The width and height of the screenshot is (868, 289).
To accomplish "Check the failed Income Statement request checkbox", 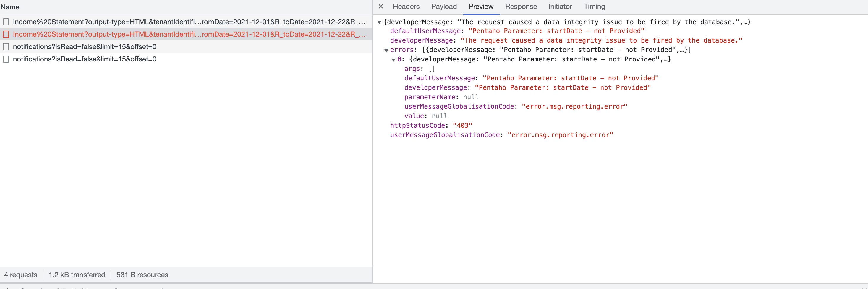I will pyautogui.click(x=6, y=34).
